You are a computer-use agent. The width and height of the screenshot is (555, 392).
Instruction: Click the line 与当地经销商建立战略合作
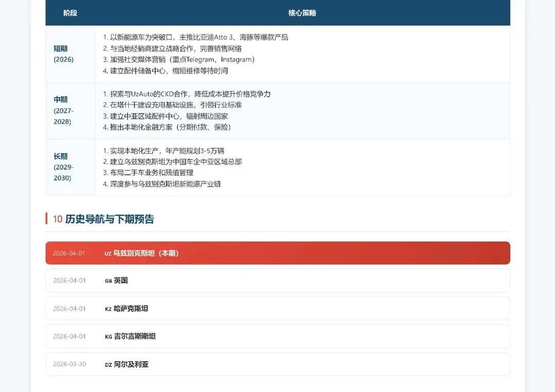tap(172, 48)
